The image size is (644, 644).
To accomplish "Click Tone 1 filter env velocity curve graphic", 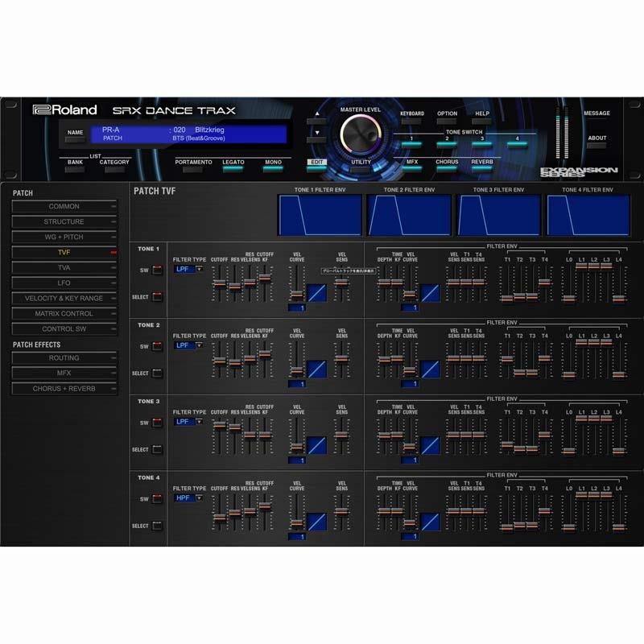I will [430, 293].
